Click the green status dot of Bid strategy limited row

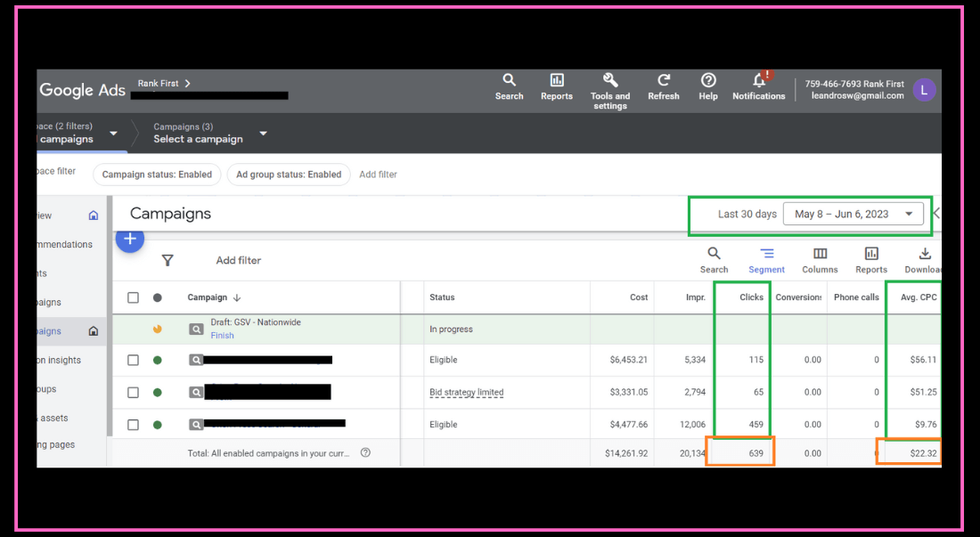tap(158, 393)
